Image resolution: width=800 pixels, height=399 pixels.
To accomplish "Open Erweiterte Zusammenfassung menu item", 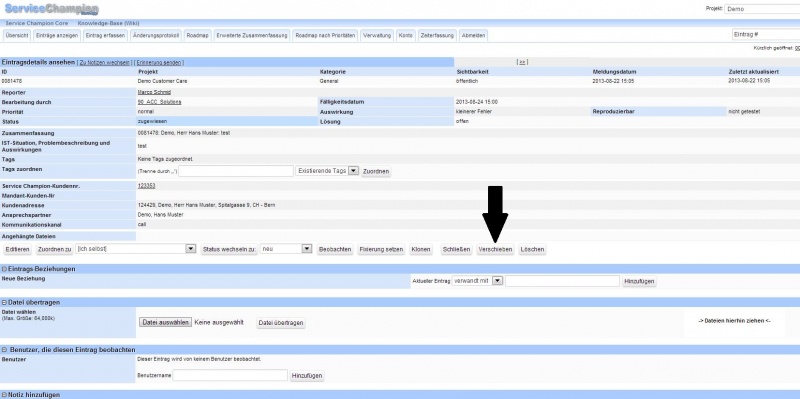I will tap(252, 35).
